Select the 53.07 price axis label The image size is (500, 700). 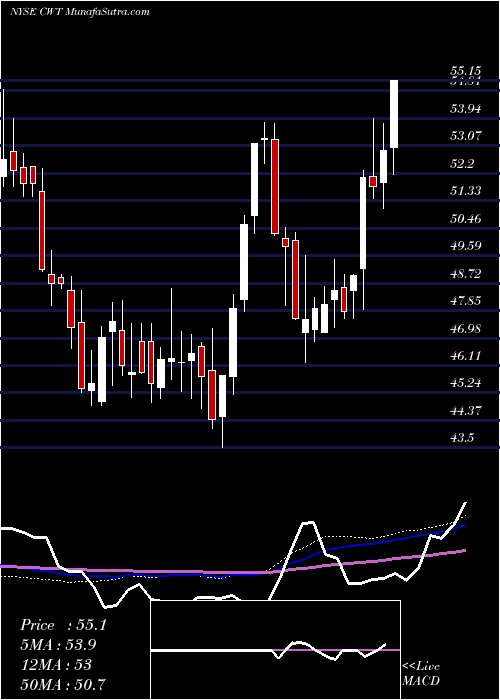[x=466, y=135]
